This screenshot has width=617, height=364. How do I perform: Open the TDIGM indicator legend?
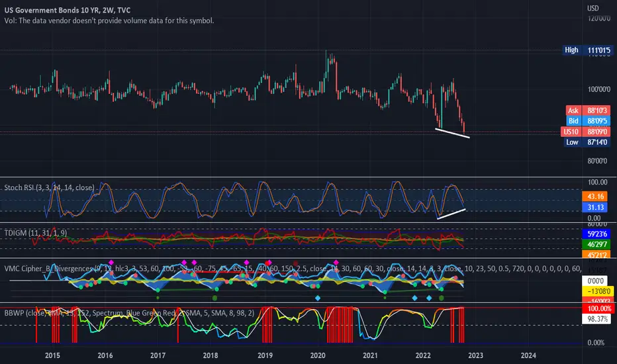click(35, 233)
